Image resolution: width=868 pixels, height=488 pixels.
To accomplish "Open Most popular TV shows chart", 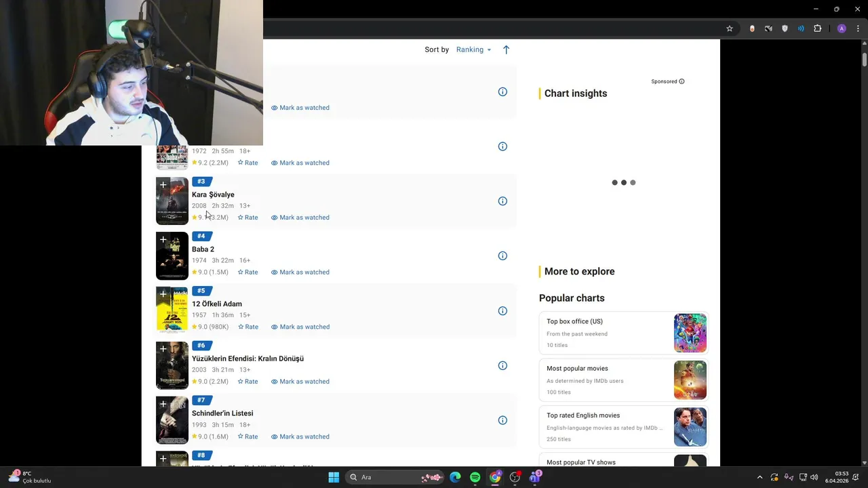I will coord(624,460).
